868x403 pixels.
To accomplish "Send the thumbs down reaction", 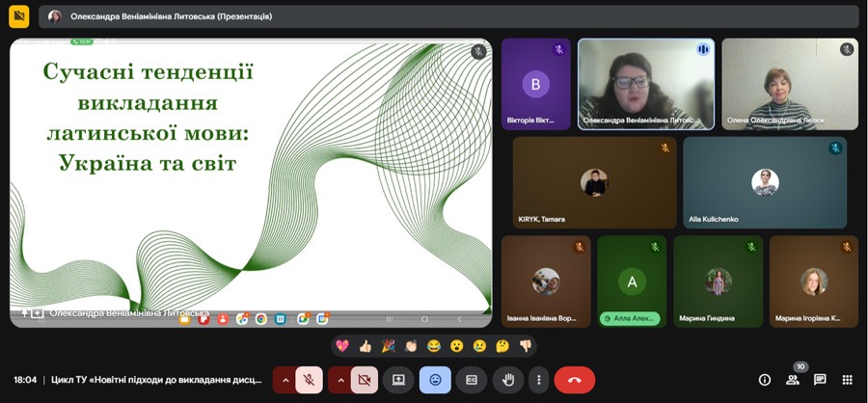I will pyautogui.click(x=526, y=346).
